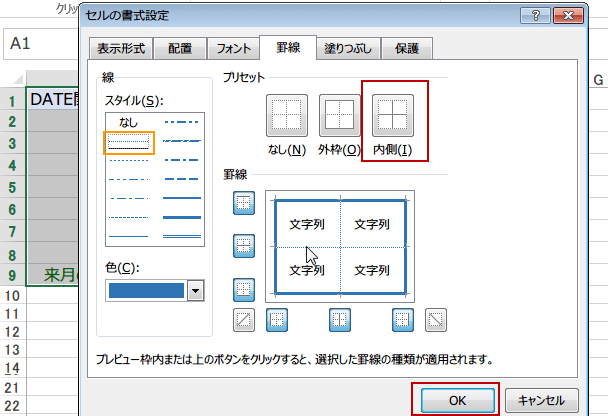Open dialog help with the ? button
Screen dimensions: 608x416
click(x=535, y=16)
